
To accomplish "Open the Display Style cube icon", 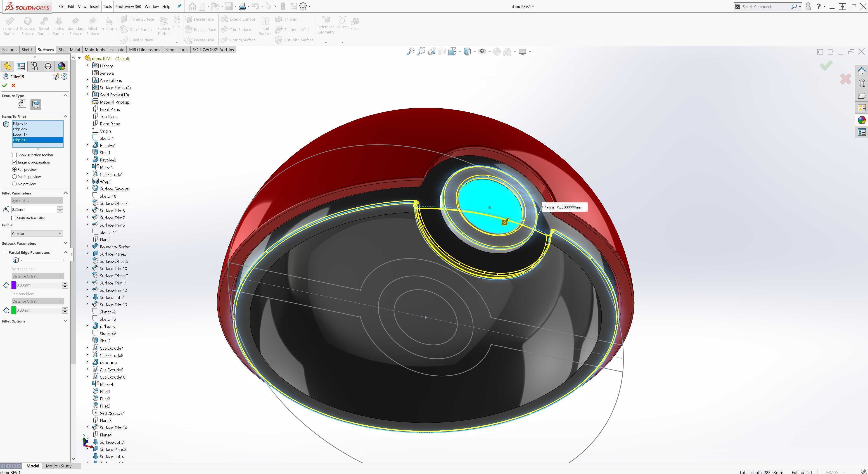I will [x=467, y=52].
